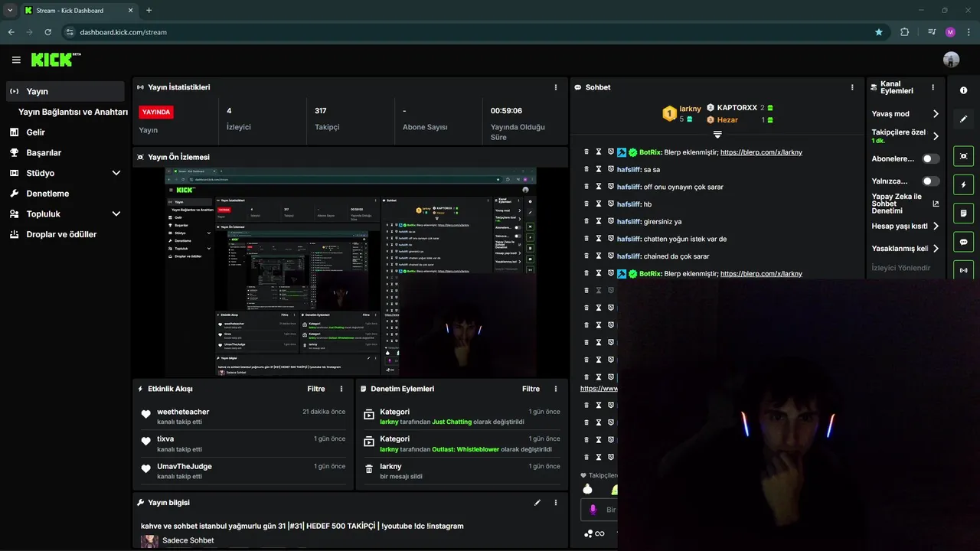
Task: Expand the Topluluk sidebar section
Action: pyautogui.click(x=116, y=214)
